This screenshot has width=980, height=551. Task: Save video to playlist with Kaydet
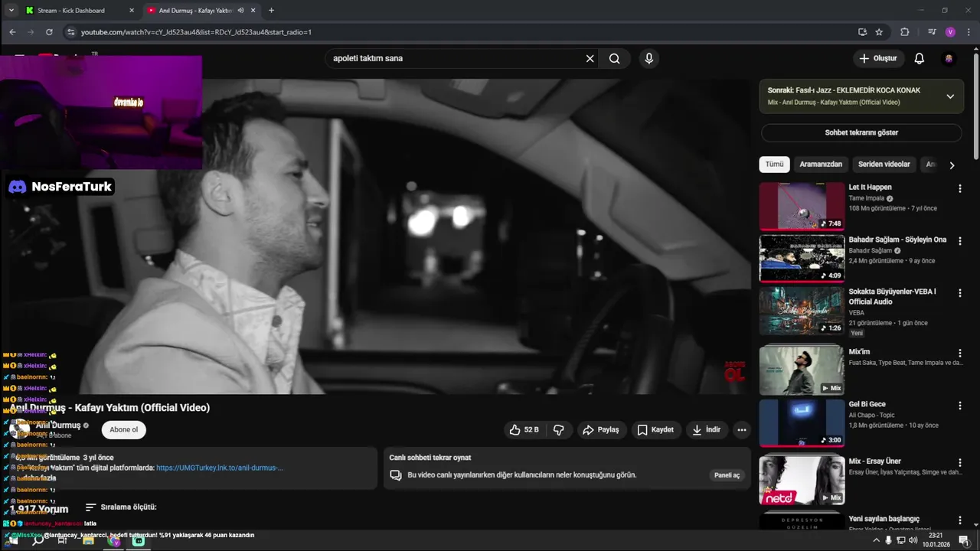pos(656,430)
